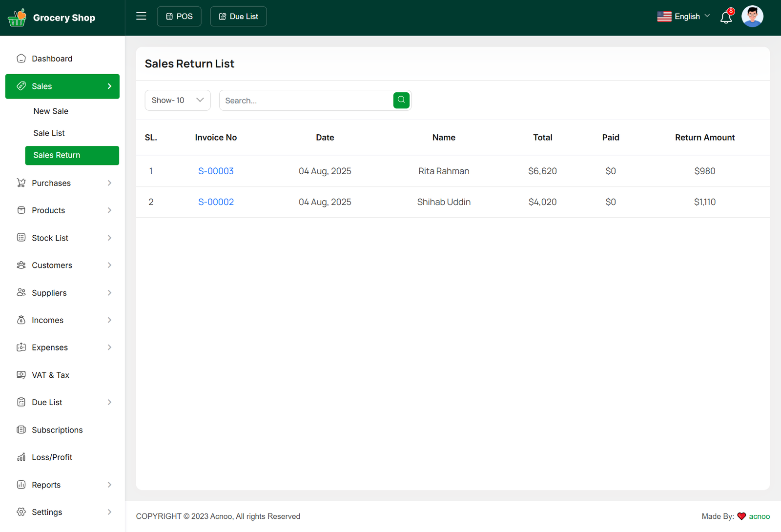Screen dimensions: 781x532
Task: Click the Dashboard sidebar icon
Action: pos(21,59)
